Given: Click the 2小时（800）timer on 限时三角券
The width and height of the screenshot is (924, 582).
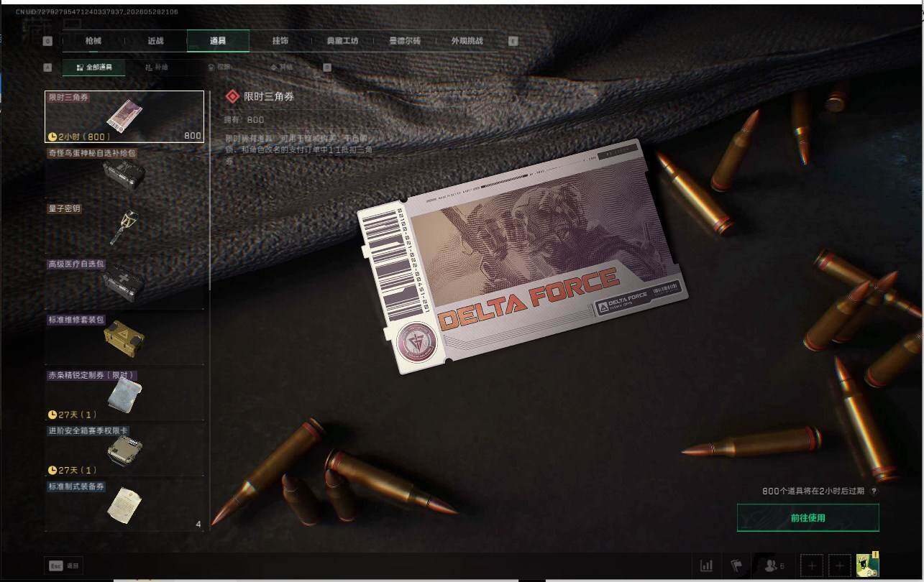Looking at the screenshot, I should [80, 136].
